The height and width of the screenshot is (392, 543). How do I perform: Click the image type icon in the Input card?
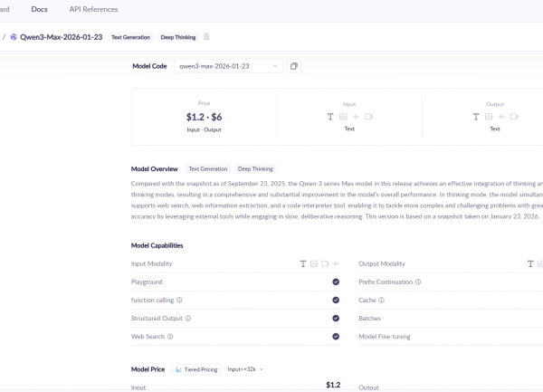343,117
